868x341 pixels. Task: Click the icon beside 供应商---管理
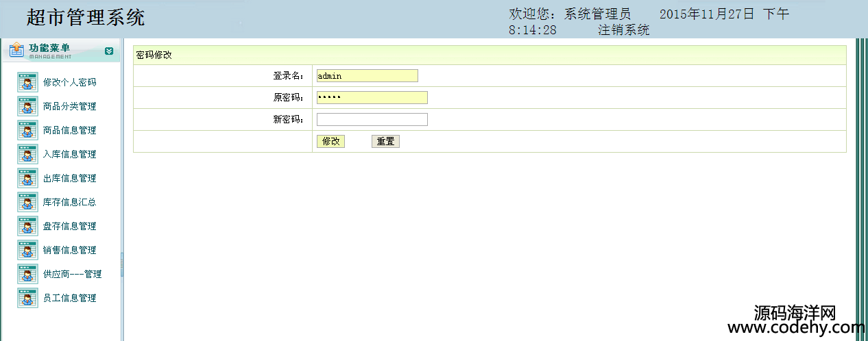27,274
